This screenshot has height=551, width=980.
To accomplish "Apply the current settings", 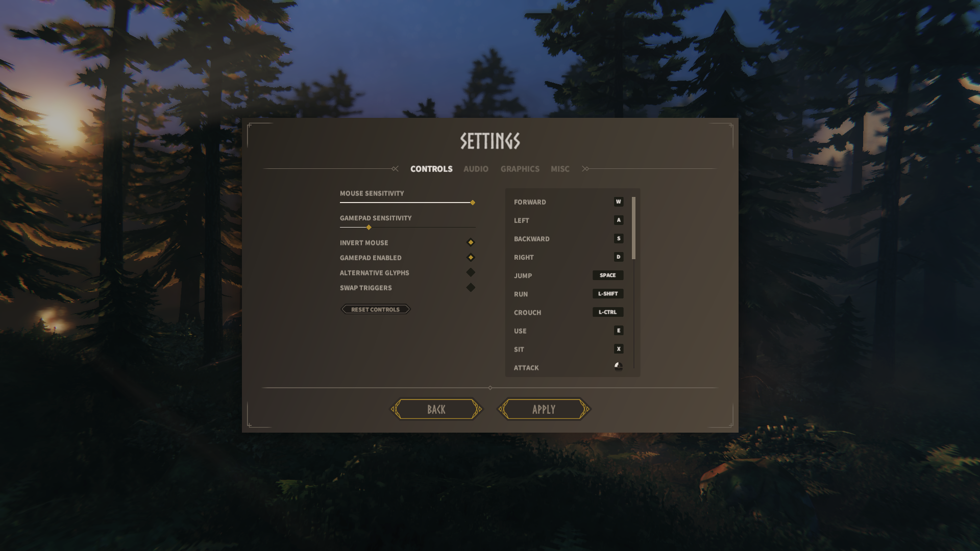I will (x=544, y=409).
